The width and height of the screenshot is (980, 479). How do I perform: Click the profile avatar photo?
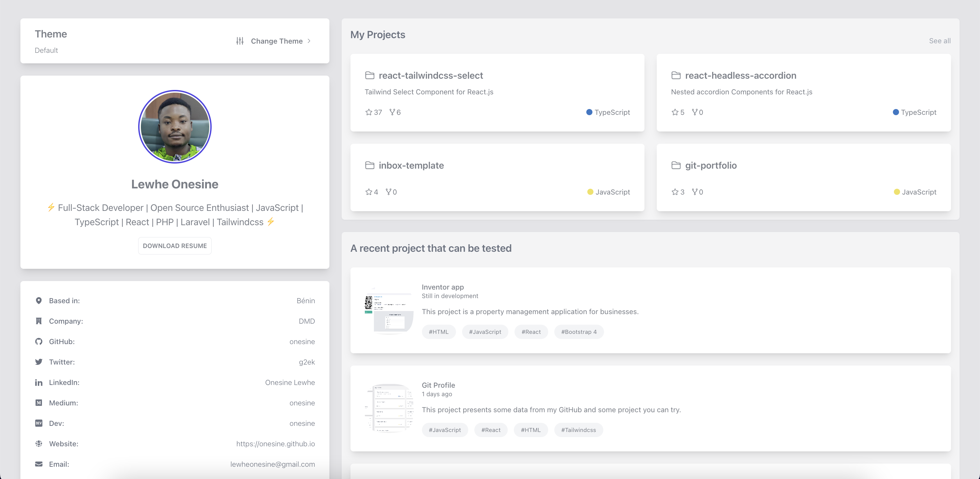coord(175,127)
